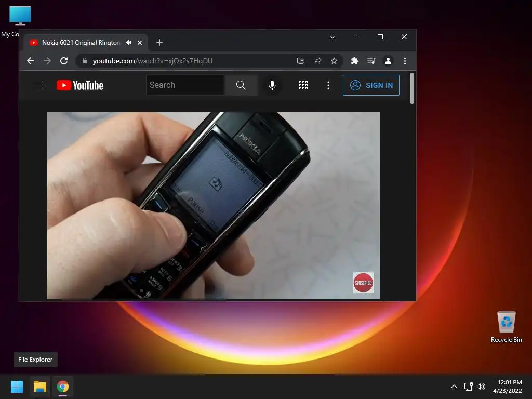Select the Nokia 6021 Original Ringtones tab
532x399 pixels.
coord(81,43)
